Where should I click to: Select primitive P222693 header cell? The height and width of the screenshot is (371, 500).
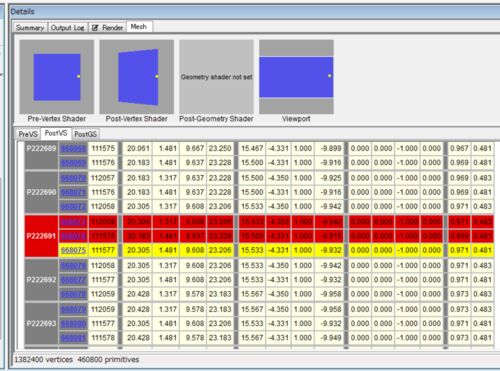41,323
